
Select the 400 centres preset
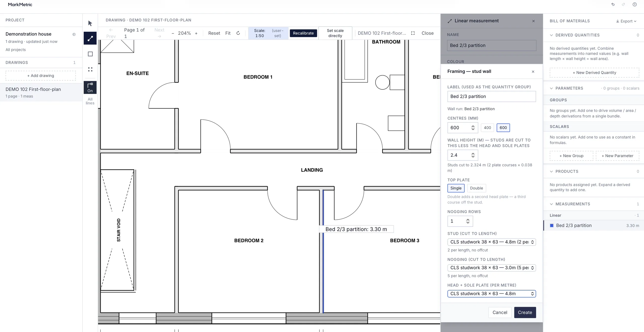pos(487,128)
